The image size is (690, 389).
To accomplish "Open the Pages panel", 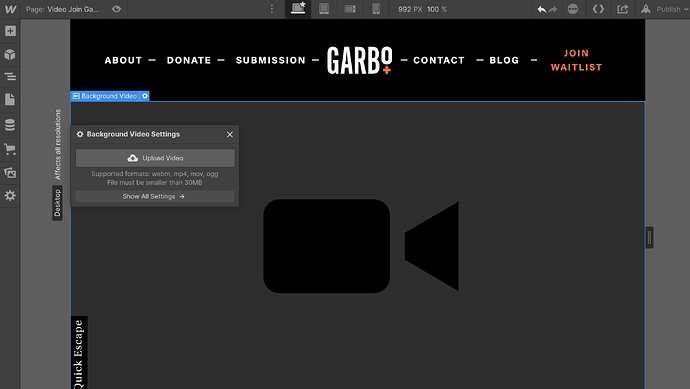I will (x=10, y=99).
